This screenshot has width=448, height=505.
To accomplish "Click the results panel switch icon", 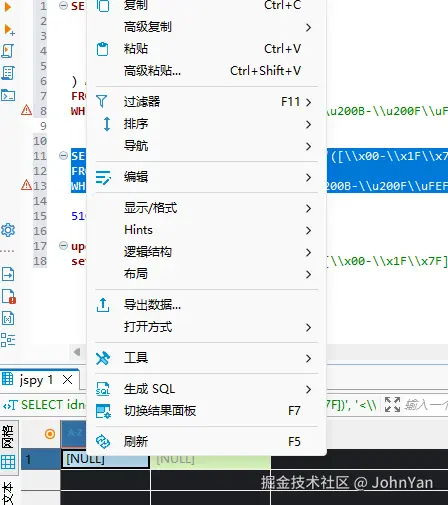I will [x=103, y=411].
